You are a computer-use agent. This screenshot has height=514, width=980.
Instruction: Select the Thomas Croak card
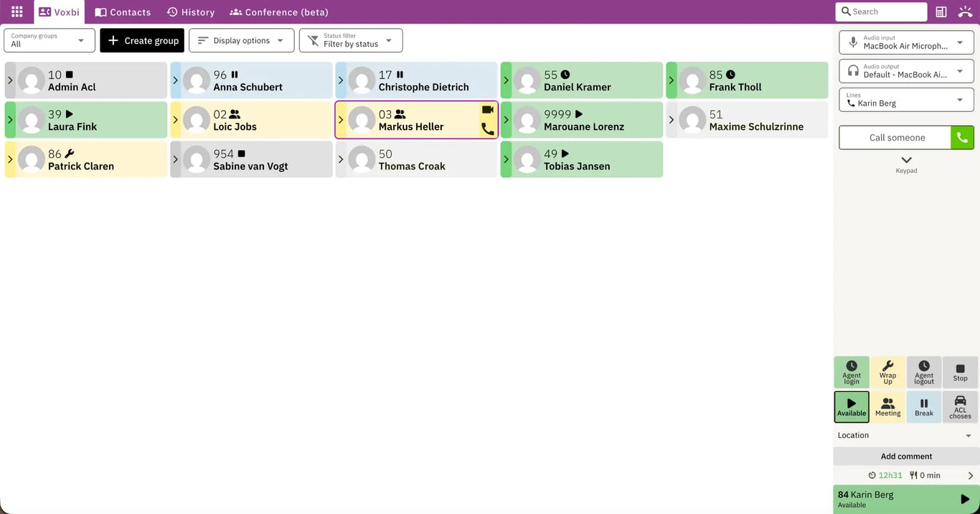(x=416, y=159)
